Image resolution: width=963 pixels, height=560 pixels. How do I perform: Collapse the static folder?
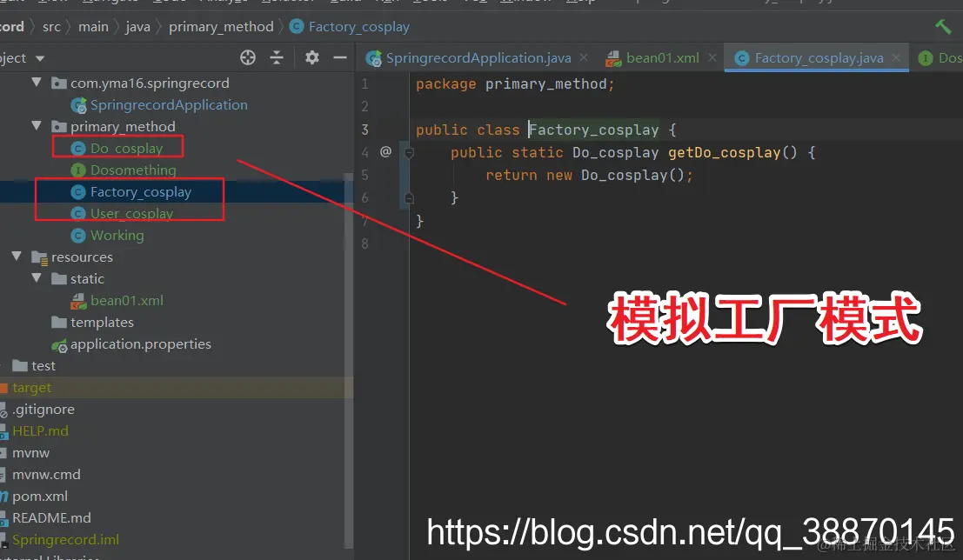(37, 278)
